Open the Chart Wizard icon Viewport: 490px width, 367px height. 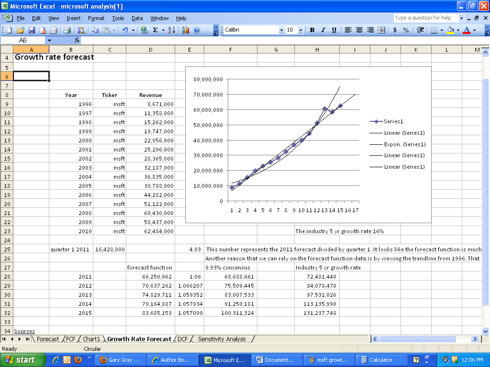click(x=186, y=30)
